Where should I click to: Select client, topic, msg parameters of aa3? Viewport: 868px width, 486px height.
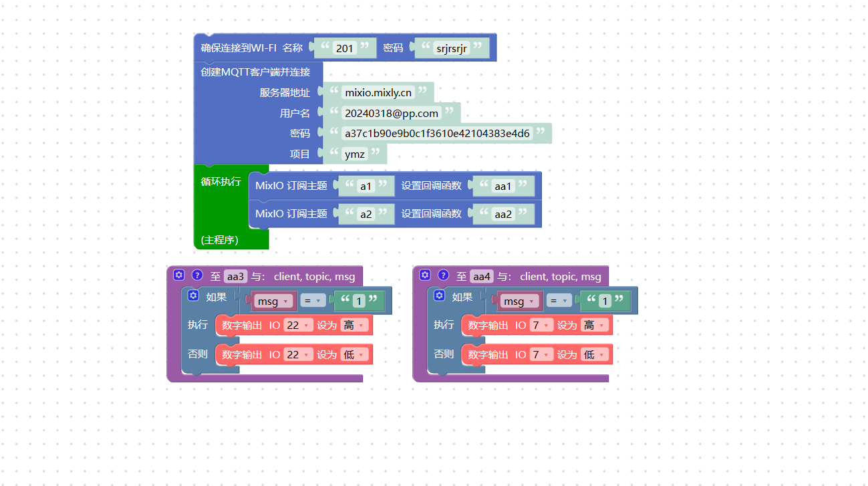(314, 276)
